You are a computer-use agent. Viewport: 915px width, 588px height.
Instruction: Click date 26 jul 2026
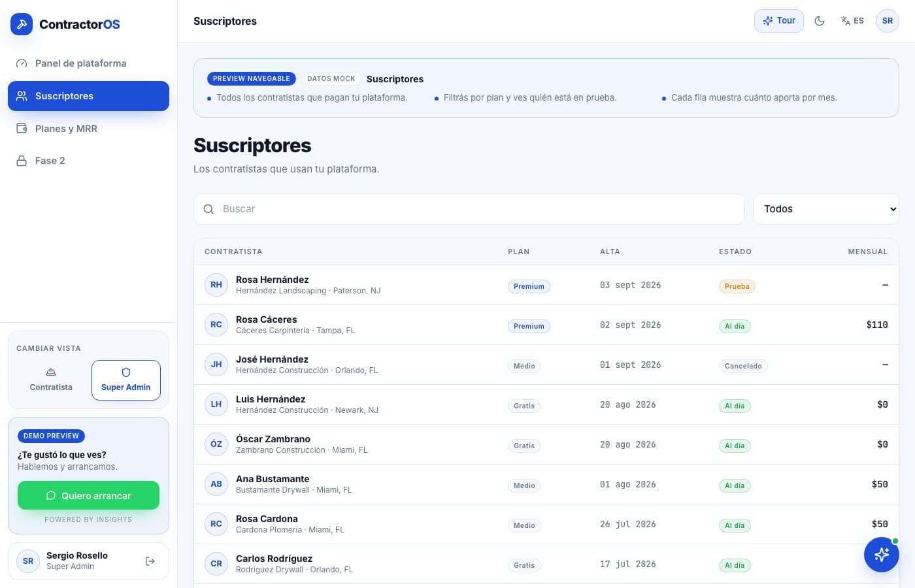pos(627,524)
